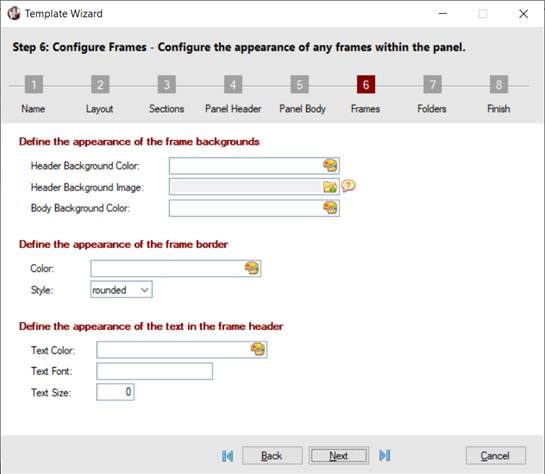
Task: Open palette for frame border Color
Action: click(x=252, y=268)
